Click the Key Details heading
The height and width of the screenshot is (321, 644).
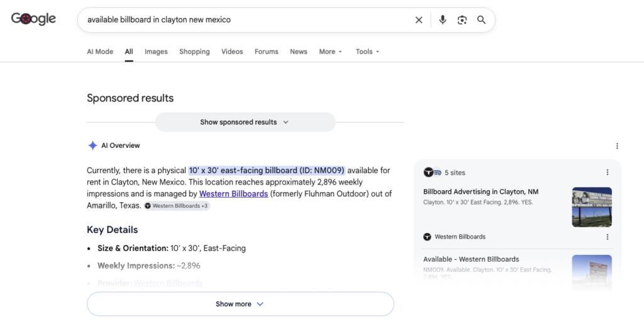(x=112, y=230)
